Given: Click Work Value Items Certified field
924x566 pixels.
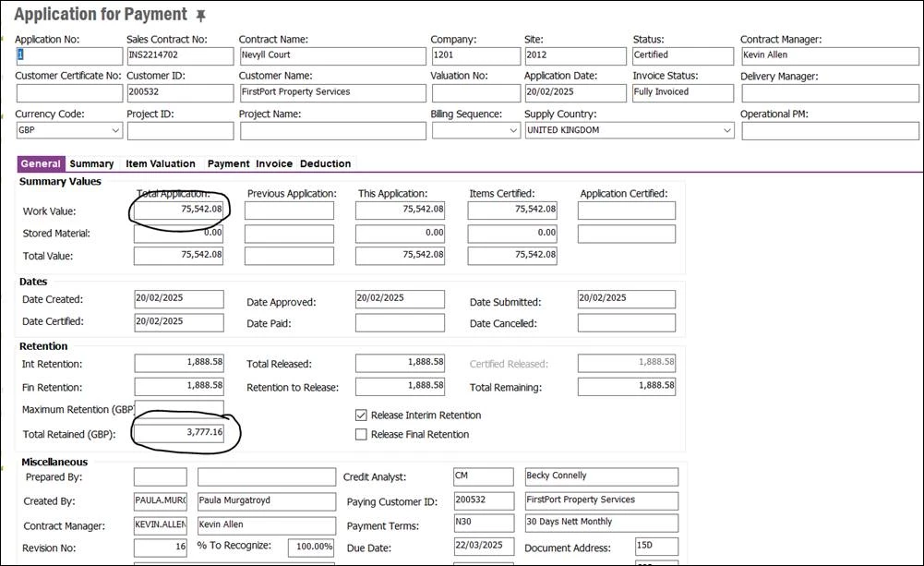Looking at the screenshot, I should (x=512, y=211).
